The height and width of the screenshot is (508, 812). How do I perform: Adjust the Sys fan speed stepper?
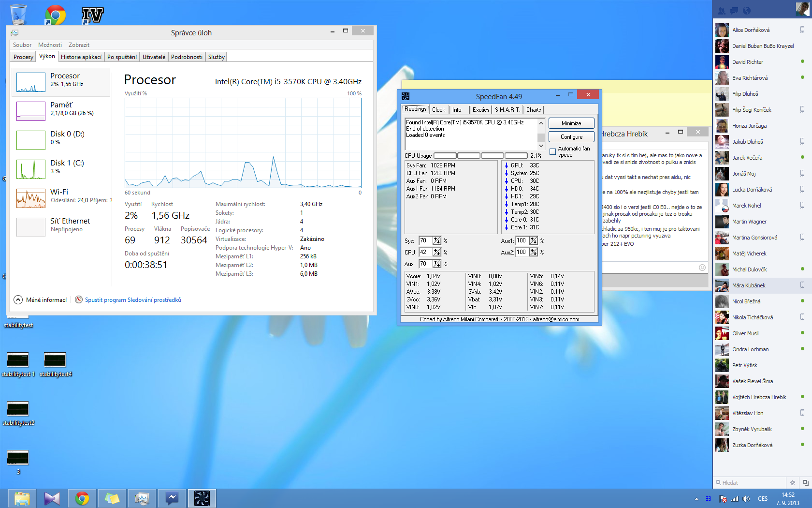pyautogui.click(x=437, y=240)
